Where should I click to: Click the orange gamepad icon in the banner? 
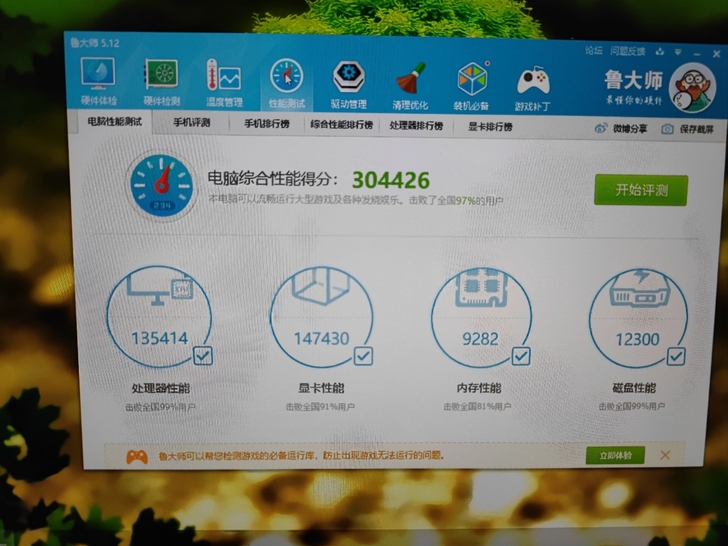coord(137,457)
